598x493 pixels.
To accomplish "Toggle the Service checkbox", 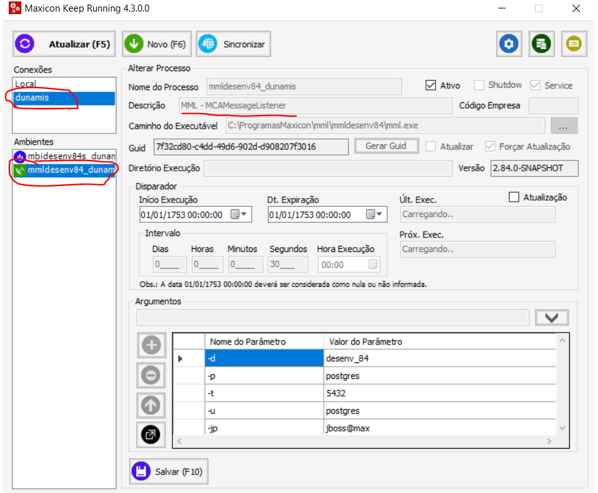I will coord(535,85).
